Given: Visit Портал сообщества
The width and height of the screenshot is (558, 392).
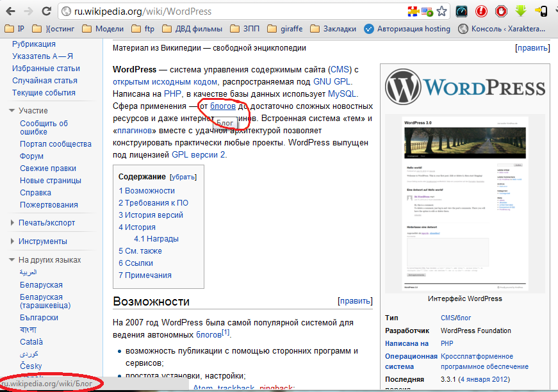Looking at the screenshot, I should [x=56, y=144].
